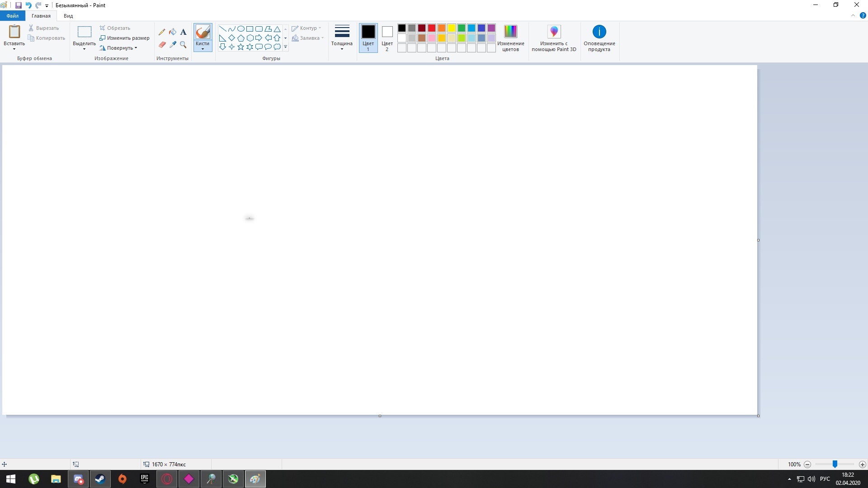Choose the Up arrow shape
This screenshot has width=868, height=488.
coord(277,38)
